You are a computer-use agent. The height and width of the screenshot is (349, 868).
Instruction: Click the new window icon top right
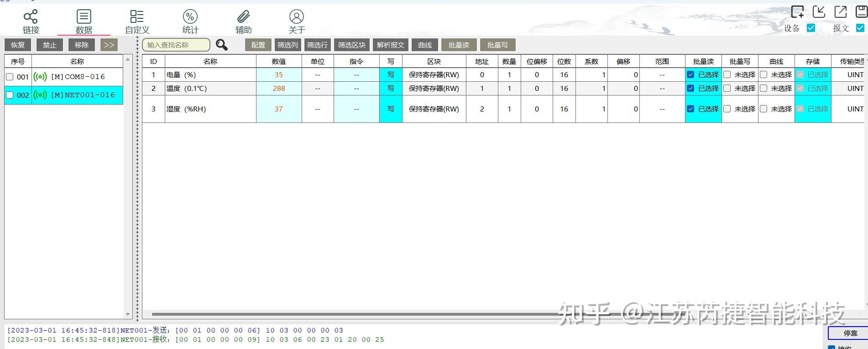[797, 11]
